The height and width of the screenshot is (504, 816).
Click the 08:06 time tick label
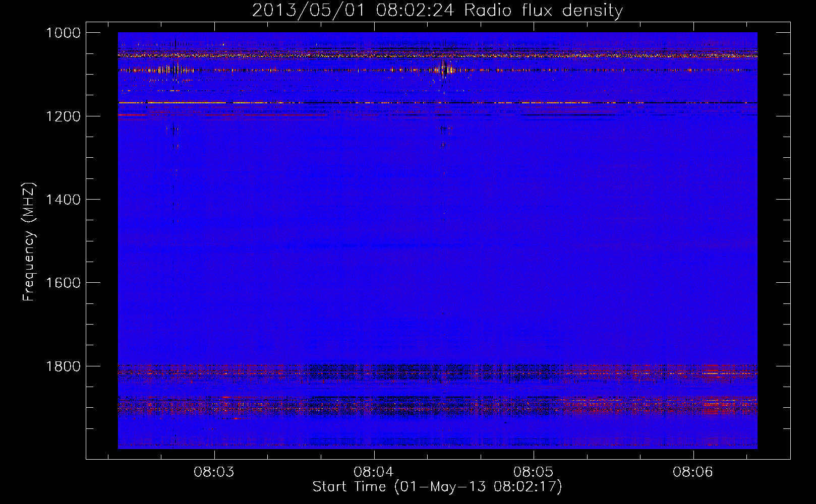693,472
